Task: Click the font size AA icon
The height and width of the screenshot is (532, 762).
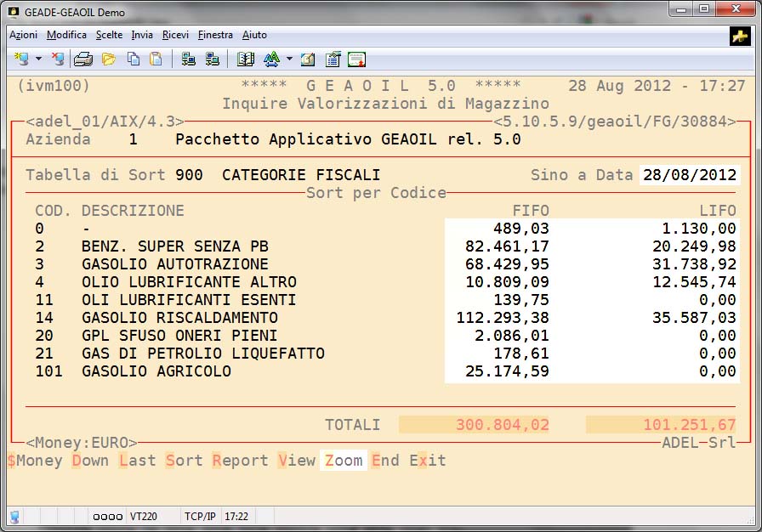Action: [x=271, y=59]
